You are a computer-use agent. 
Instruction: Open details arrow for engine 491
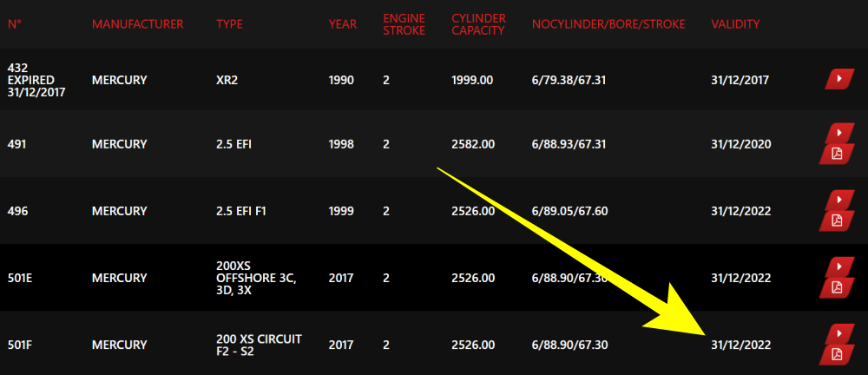click(x=839, y=133)
